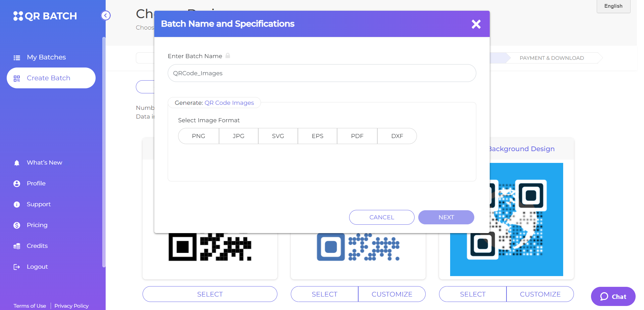Select the blue custom logo QR design
Viewport: 644px width, 310px height.
324,294
